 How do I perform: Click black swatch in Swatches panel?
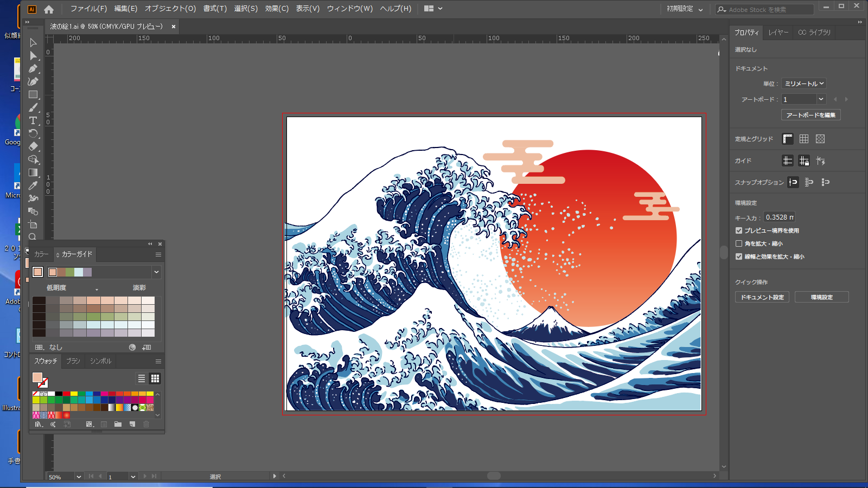[59, 394]
